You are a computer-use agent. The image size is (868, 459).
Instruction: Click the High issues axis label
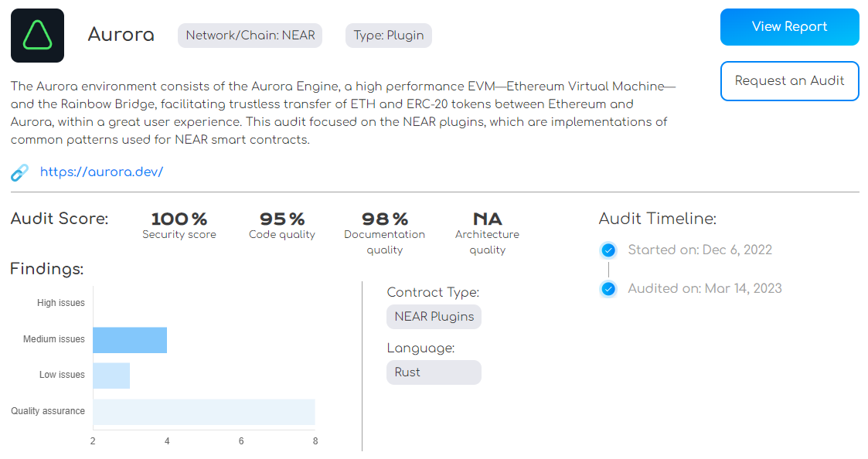click(60, 302)
